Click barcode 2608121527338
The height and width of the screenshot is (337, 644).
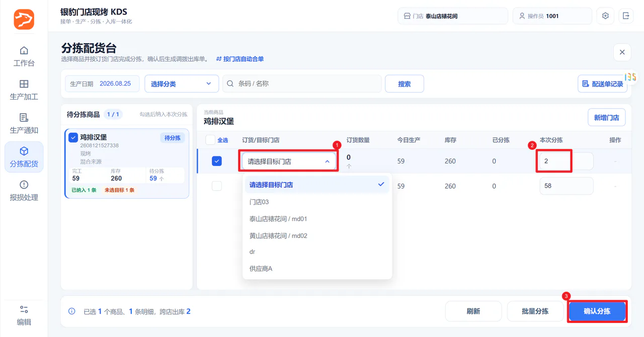click(100, 146)
